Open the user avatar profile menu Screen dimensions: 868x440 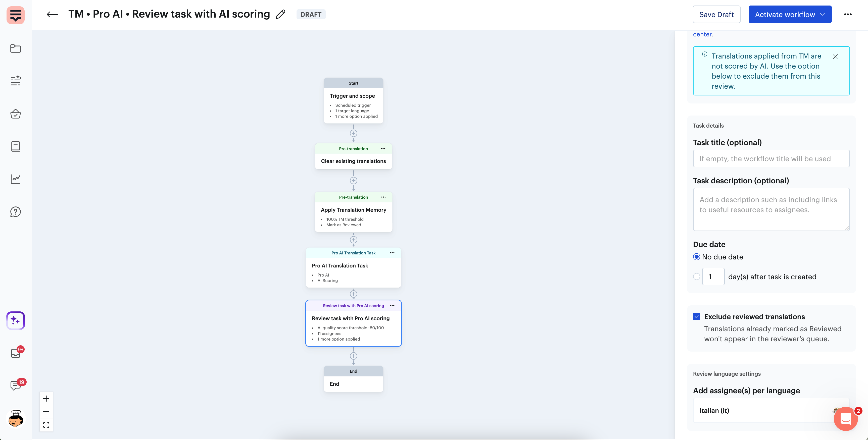pos(16,419)
